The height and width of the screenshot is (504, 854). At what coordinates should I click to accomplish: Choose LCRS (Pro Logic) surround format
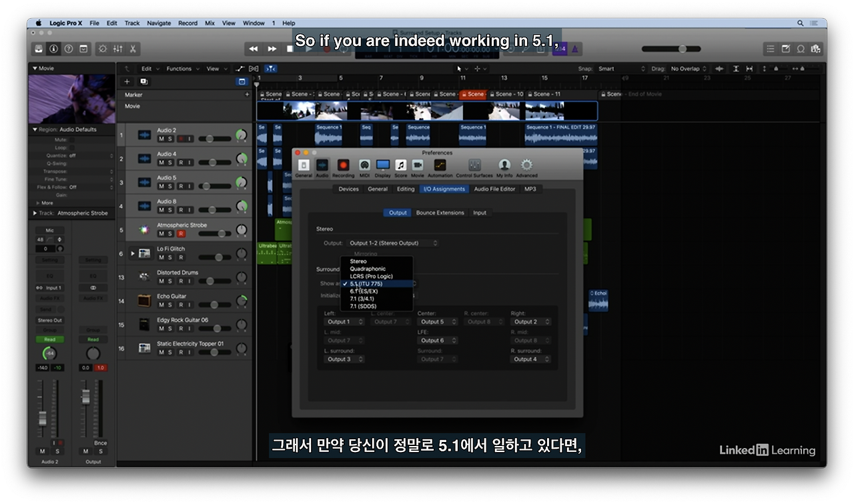(x=376, y=276)
